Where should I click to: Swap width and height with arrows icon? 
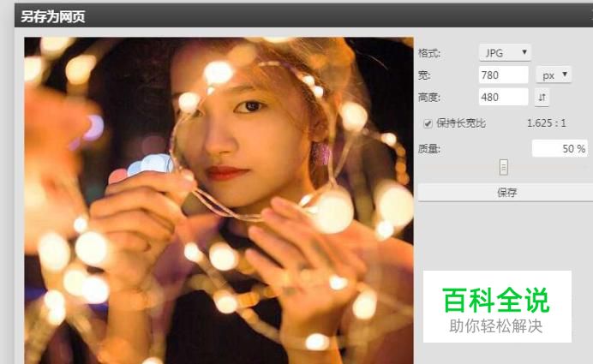point(542,98)
